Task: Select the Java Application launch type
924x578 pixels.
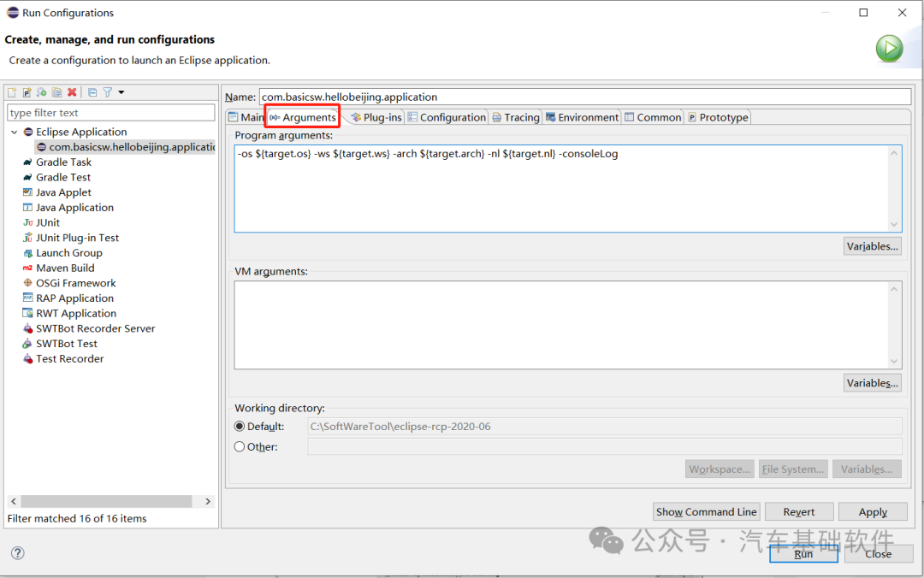Action: coord(74,208)
